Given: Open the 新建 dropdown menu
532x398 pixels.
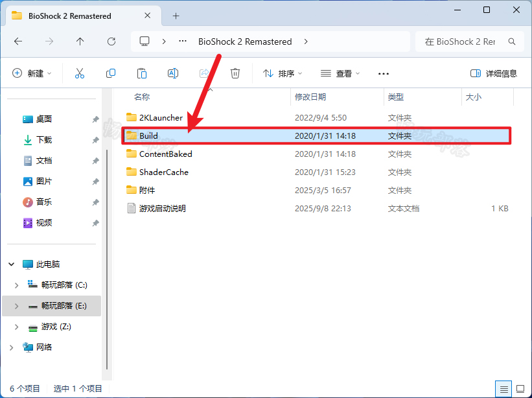Looking at the screenshot, I should (32, 73).
